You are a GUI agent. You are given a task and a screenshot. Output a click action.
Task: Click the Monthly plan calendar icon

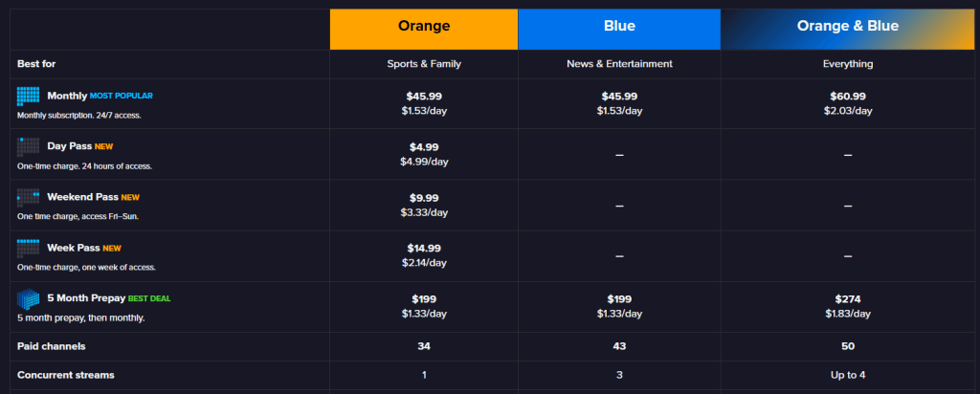[28, 96]
